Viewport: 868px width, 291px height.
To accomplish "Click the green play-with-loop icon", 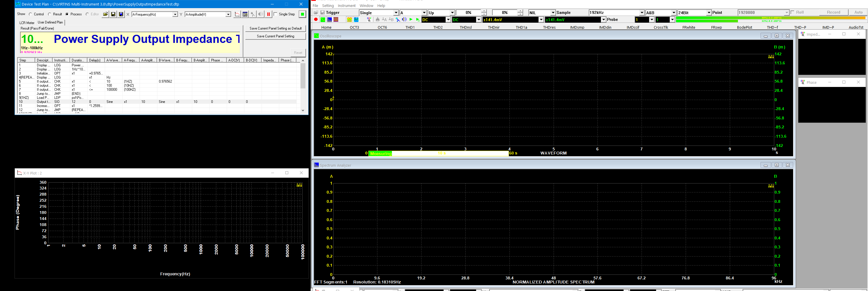I will tap(418, 19).
